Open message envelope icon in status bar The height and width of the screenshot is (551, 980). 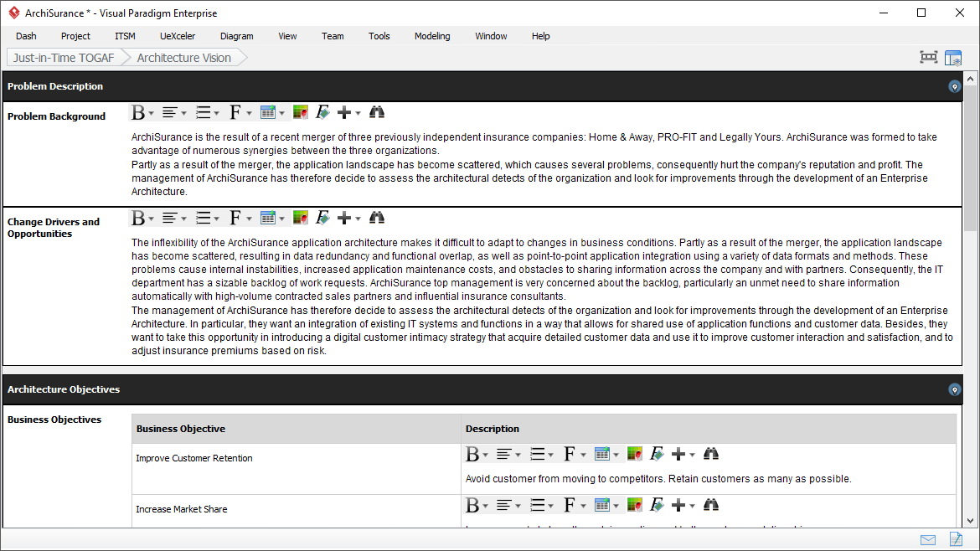(928, 540)
